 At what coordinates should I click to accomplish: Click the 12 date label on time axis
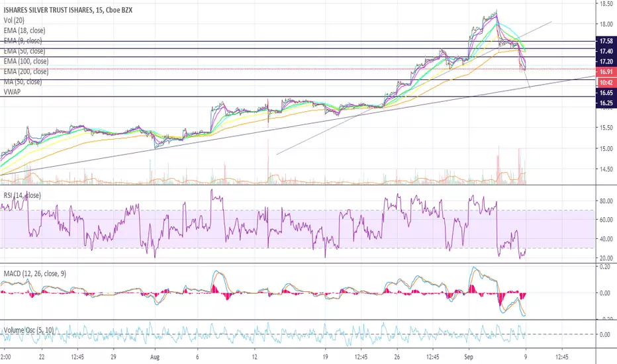pyautogui.click(x=255, y=357)
